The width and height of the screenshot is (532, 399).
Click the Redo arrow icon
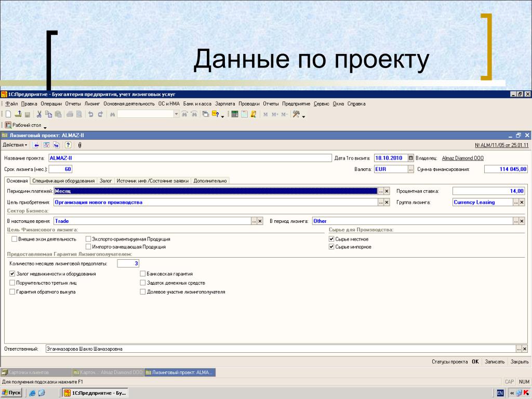pyautogui.click(x=100, y=114)
